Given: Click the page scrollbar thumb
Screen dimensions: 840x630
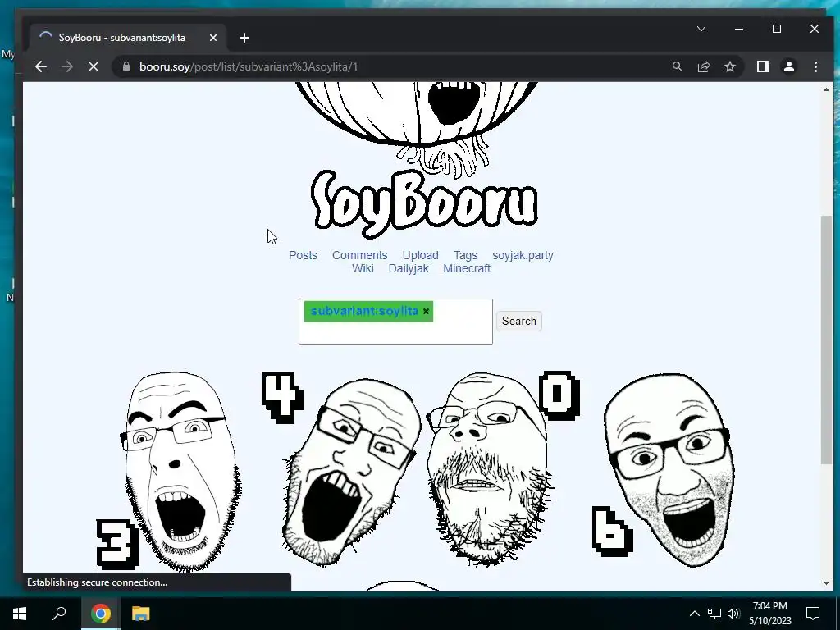Looking at the screenshot, I should point(827,340).
